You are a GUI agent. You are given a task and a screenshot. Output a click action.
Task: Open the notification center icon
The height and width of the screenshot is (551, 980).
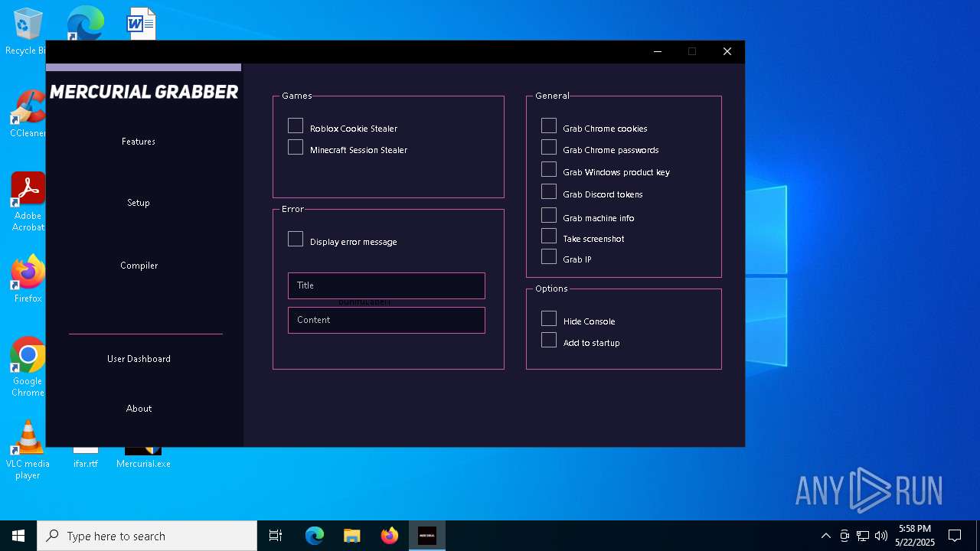(955, 536)
